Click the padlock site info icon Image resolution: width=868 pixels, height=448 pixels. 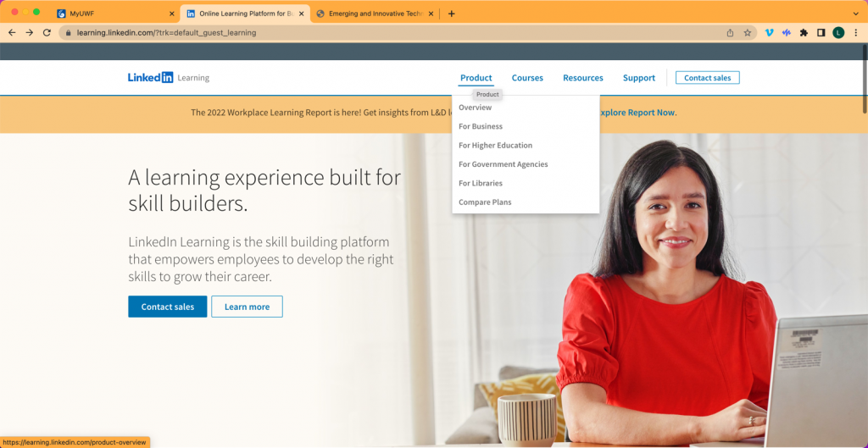pyautogui.click(x=69, y=33)
